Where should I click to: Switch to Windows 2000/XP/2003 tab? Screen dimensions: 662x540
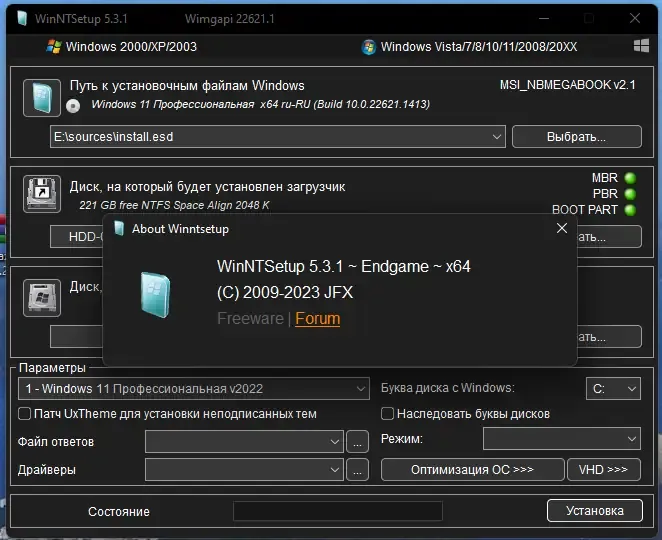point(122,46)
